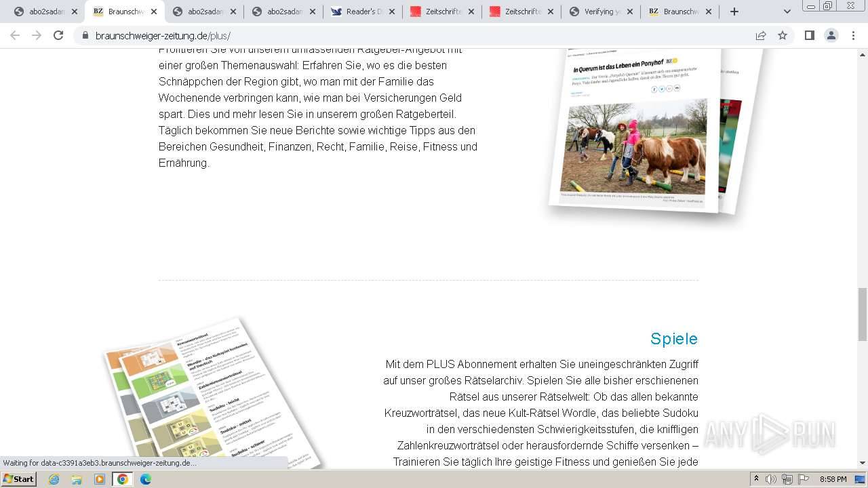
Task: Switch to the Verifying tab
Action: (601, 12)
